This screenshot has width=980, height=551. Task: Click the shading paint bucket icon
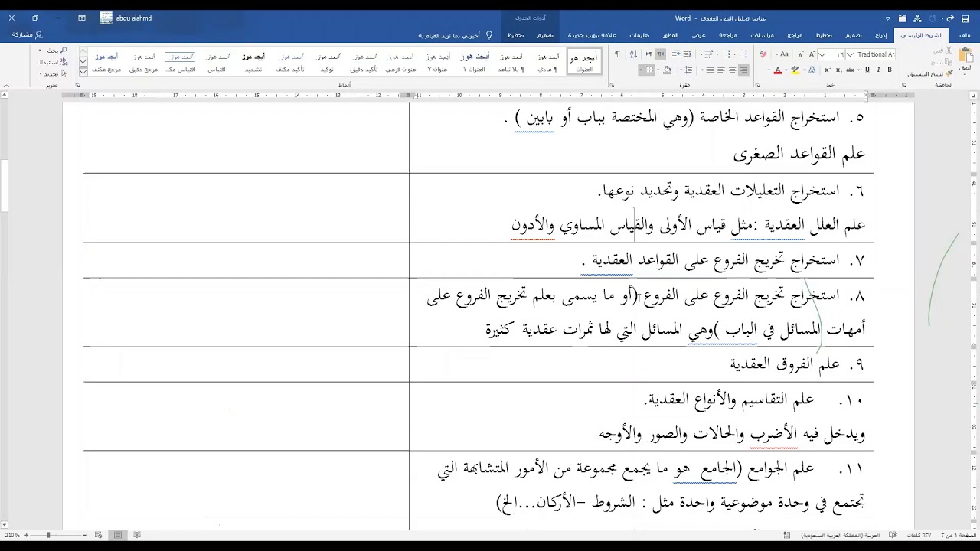pyautogui.click(x=667, y=70)
